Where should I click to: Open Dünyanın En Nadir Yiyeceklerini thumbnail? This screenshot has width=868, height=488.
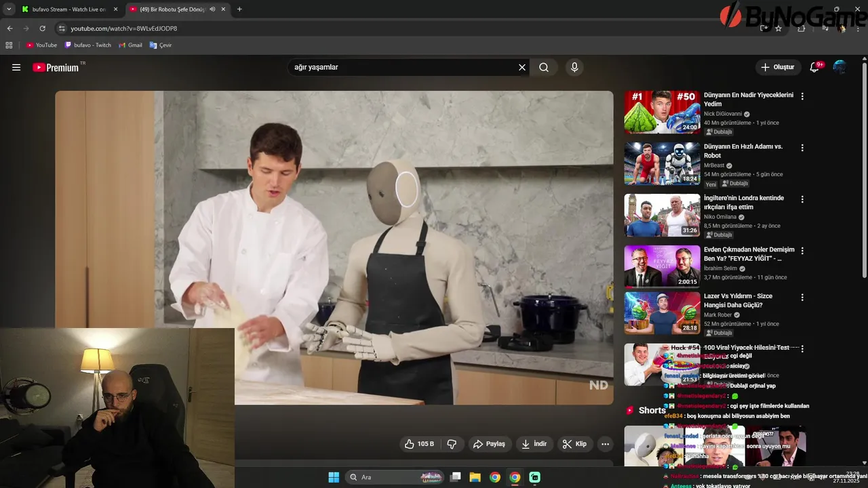(x=662, y=112)
